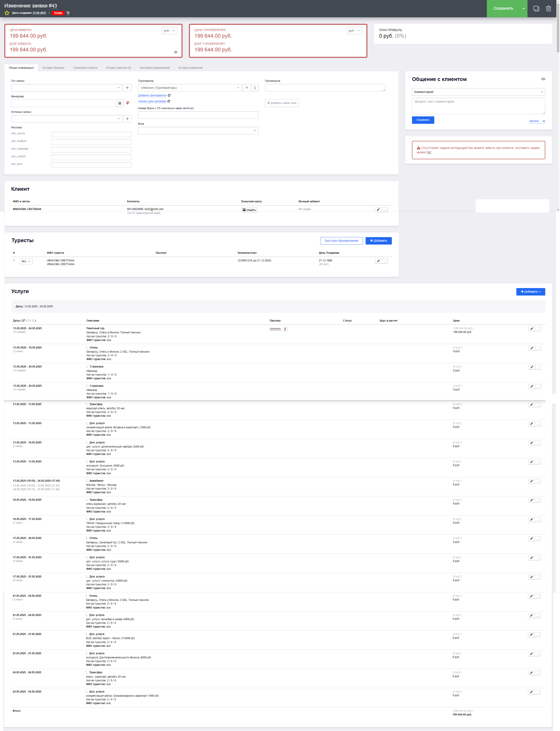
Task: Click the Указать даты договора link
Action: [x=152, y=101]
